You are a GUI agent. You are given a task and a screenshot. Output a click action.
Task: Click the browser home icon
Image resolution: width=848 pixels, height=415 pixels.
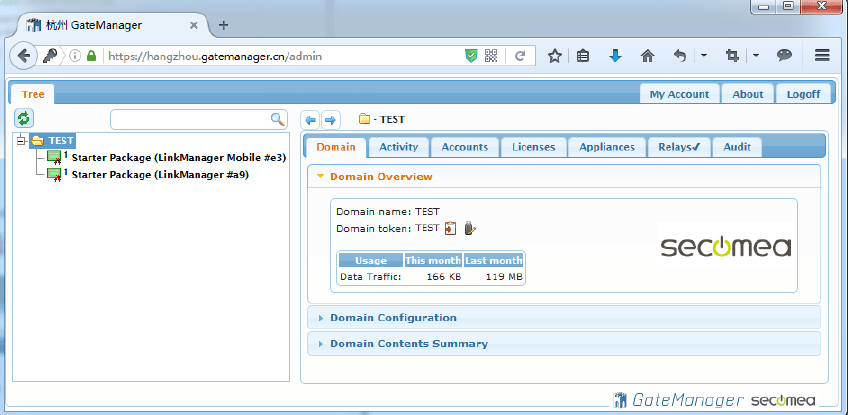point(647,56)
